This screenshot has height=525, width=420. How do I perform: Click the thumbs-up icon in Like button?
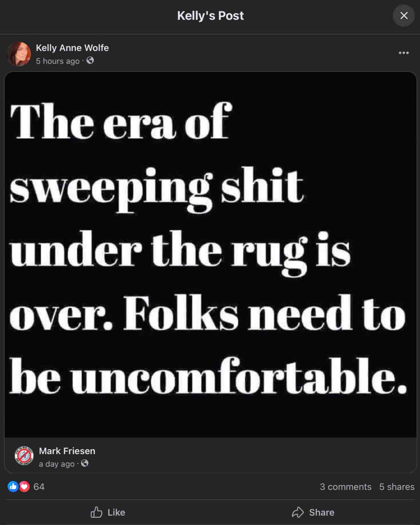96,512
